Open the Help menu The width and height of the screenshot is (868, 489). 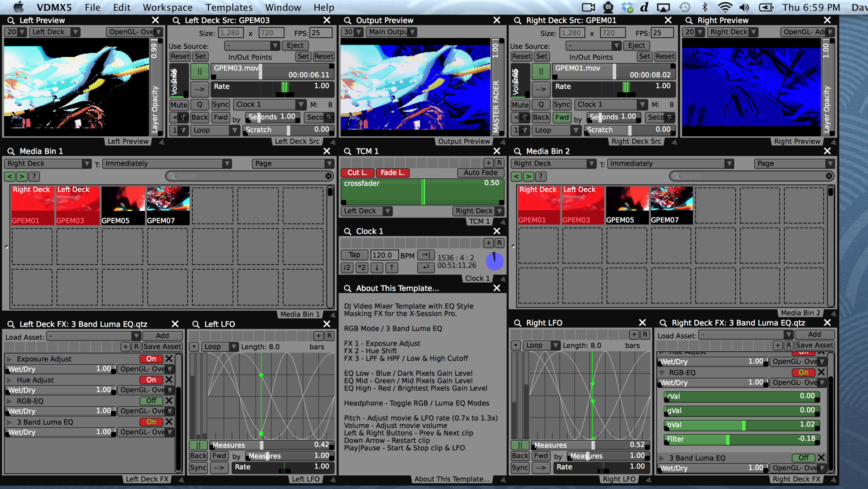324,7
